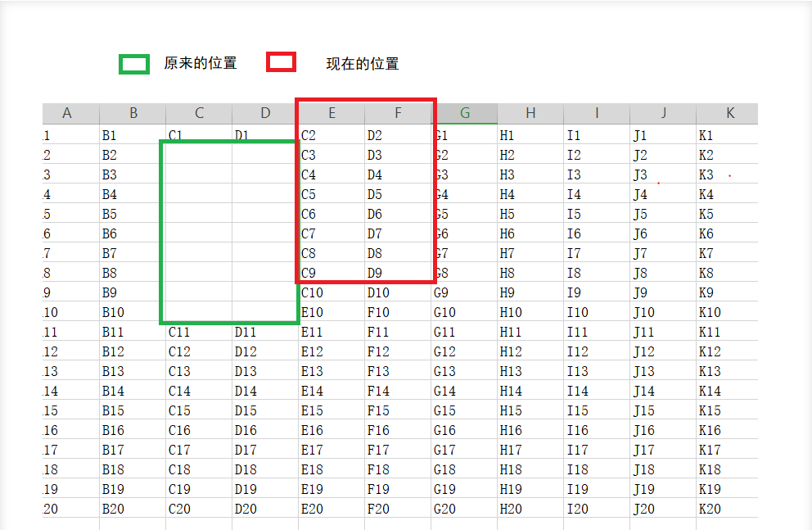This screenshot has width=812, height=530.
Task: Click cell containing F10
Action: point(398,312)
